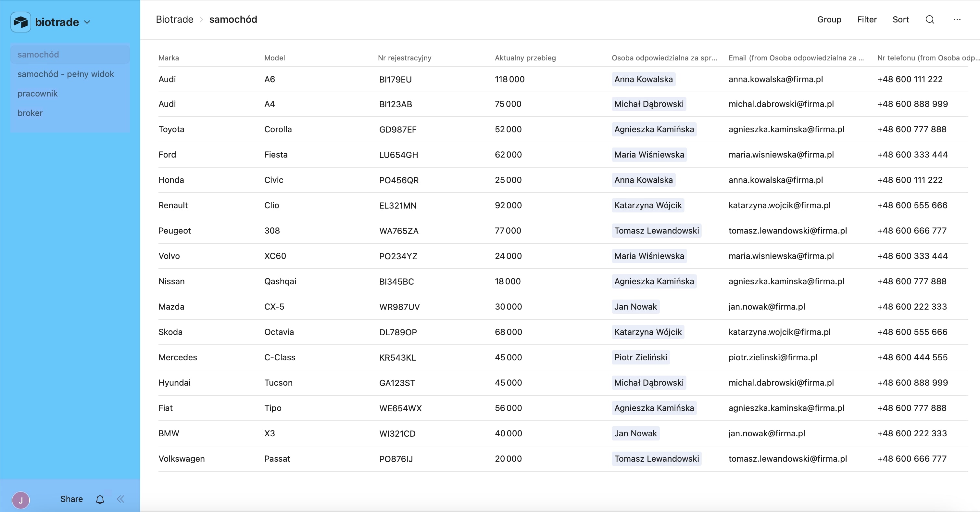Select email katarzyna.wojcik@firma.pl in Skoda row

point(779,332)
